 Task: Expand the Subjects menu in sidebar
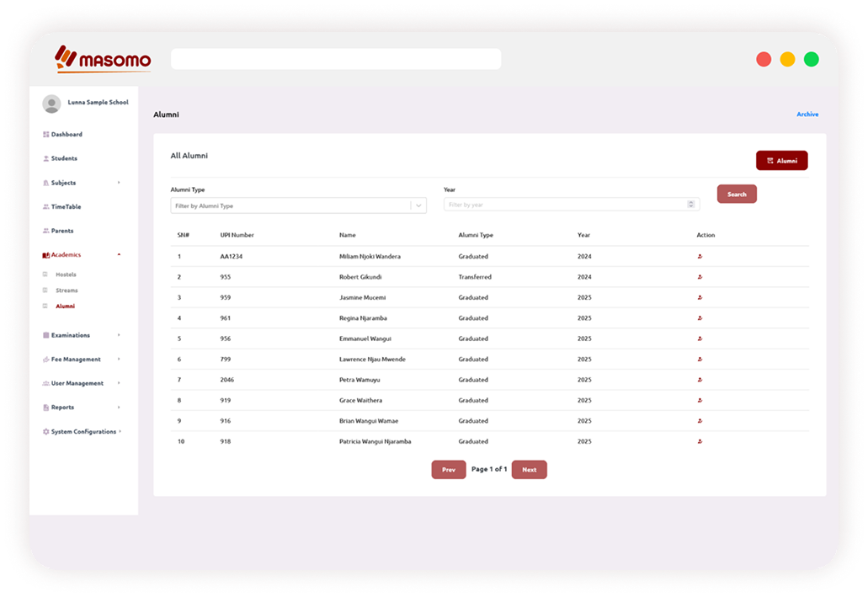click(119, 183)
